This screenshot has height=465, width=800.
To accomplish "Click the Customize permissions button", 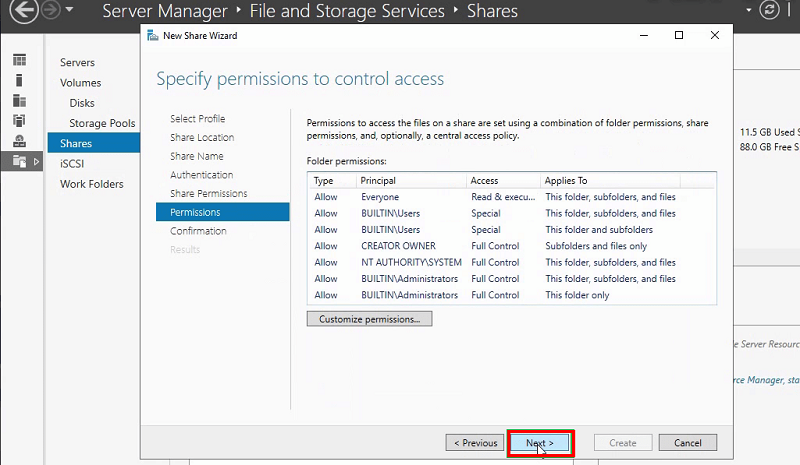I will click(369, 319).
